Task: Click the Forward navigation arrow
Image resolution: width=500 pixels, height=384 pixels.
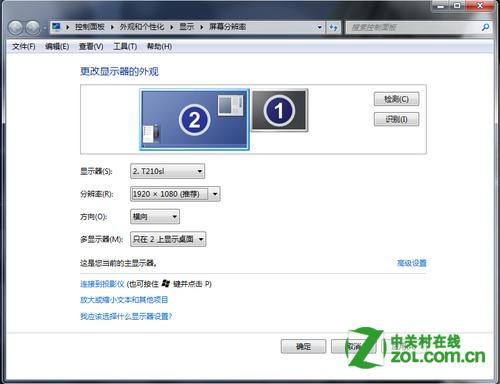Action: point(33,28)
